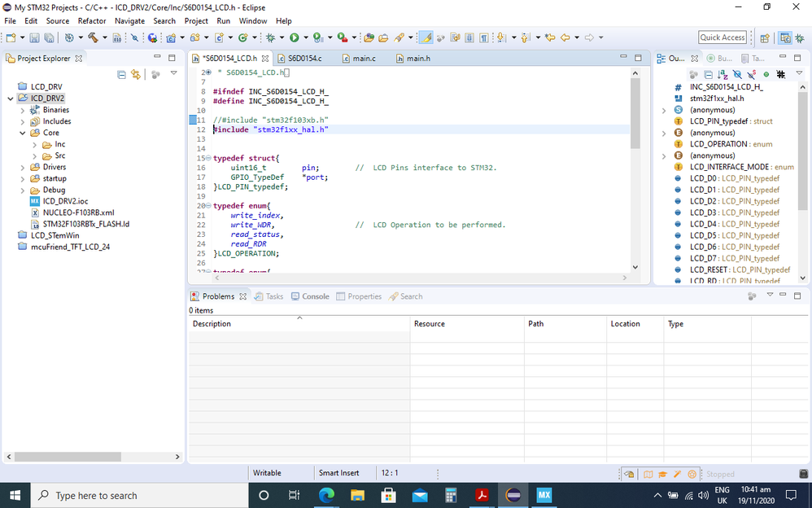Viewport: 812px width, 508px height.
Task: Open Microsoft Edge from the taskbar
Action: point(326,495)
